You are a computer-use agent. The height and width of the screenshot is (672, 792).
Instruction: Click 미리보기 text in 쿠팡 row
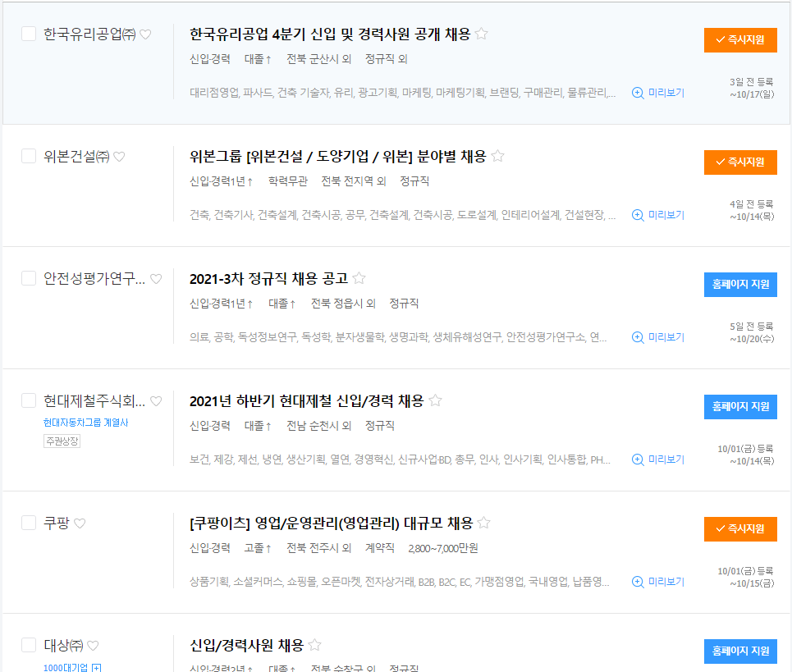click(x=666, y=582)
